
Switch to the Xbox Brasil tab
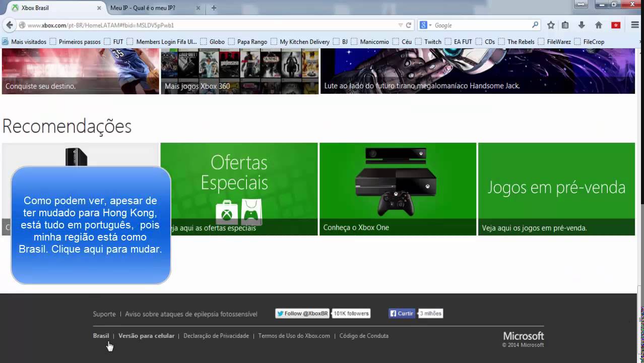55,8
